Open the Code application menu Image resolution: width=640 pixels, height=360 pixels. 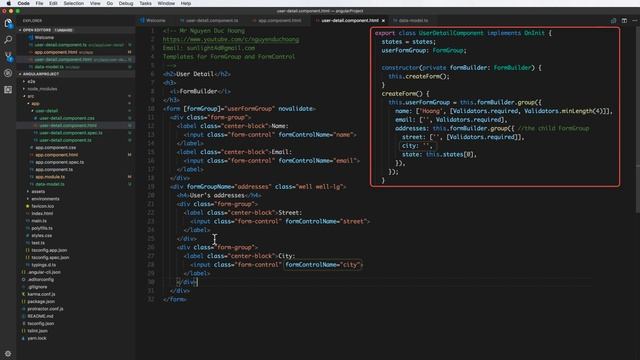click(23, 3)
